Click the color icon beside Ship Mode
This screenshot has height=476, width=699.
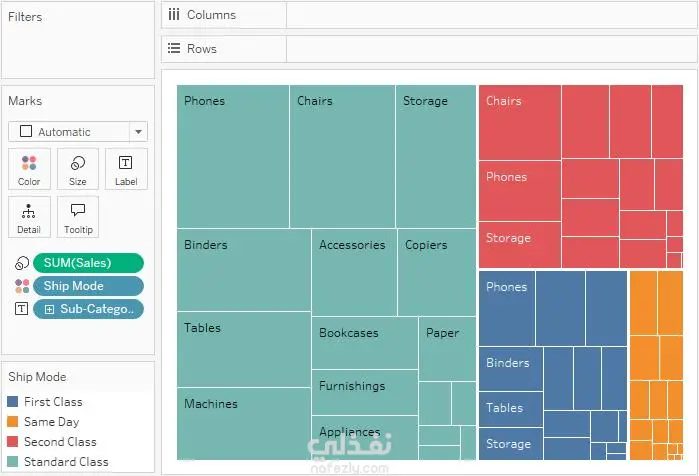pyautogui.click(x=21, y=286)
